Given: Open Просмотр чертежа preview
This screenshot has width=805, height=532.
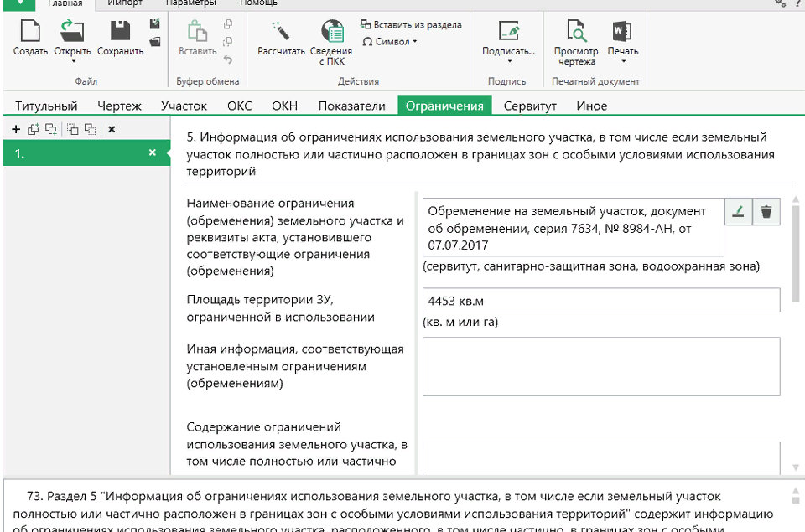Looking at the screenshot, I should (576, 33).
